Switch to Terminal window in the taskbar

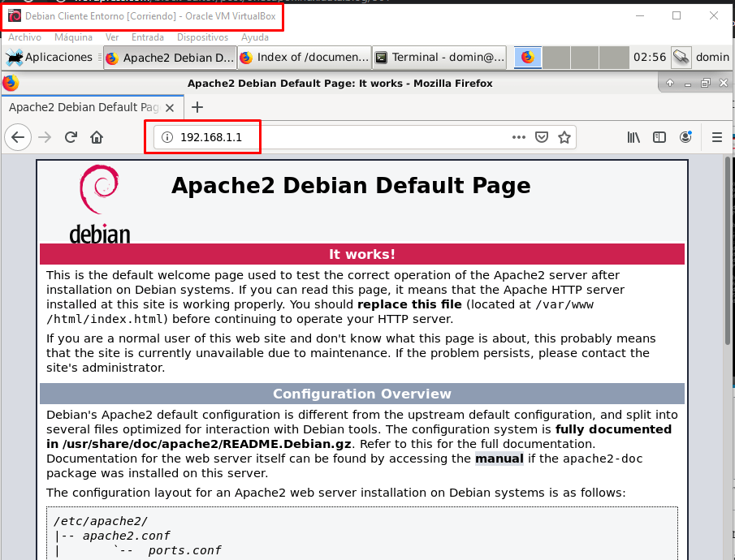click(439, 58)
